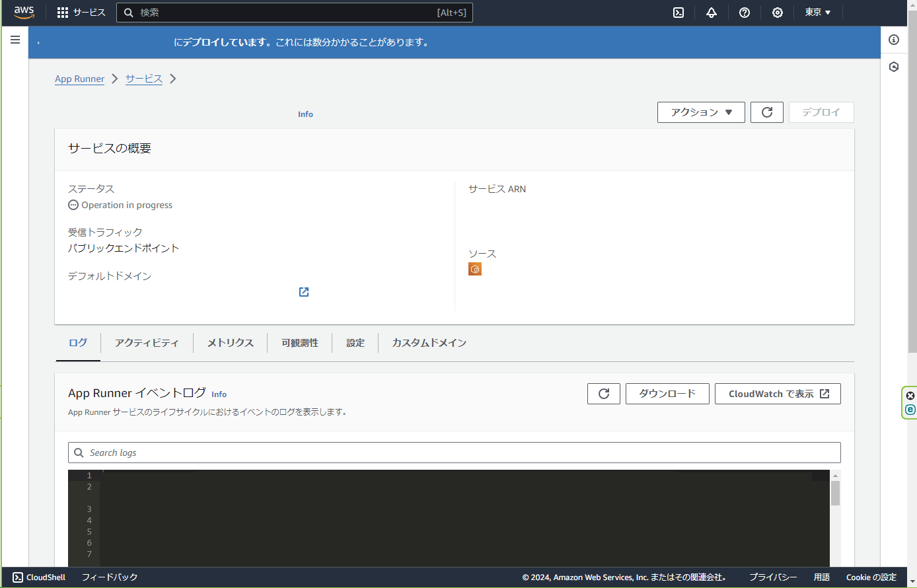This screenshot has height=588, width=917.
Task: Click the magnifier icon in Search logs
Action: tap(79, 453)
